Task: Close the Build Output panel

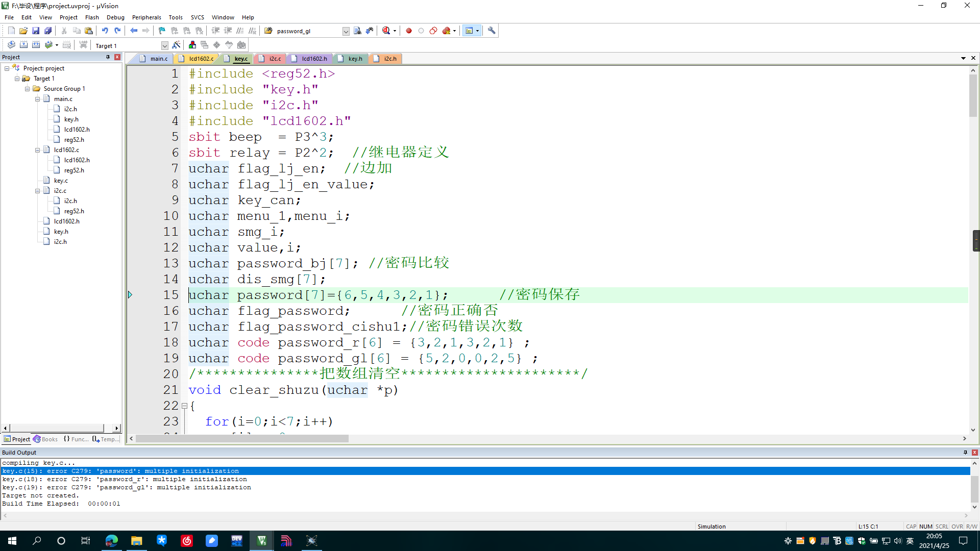Action: [975, 453]
